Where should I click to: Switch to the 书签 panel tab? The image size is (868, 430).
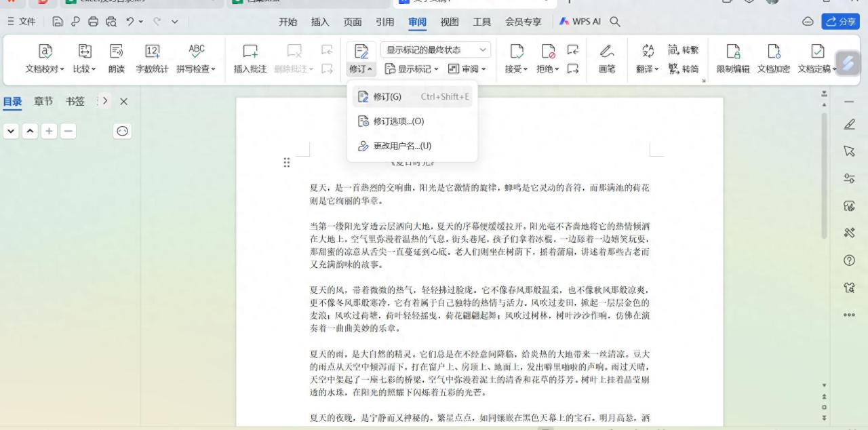coord(75,101)
